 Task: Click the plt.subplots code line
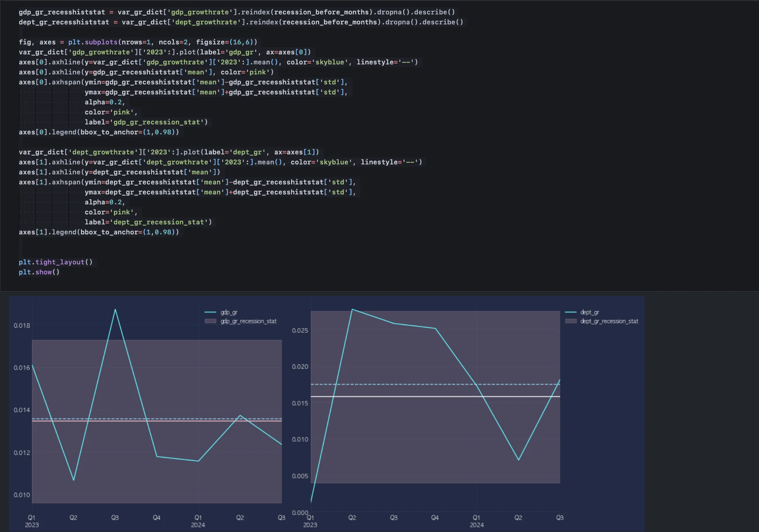138,42
